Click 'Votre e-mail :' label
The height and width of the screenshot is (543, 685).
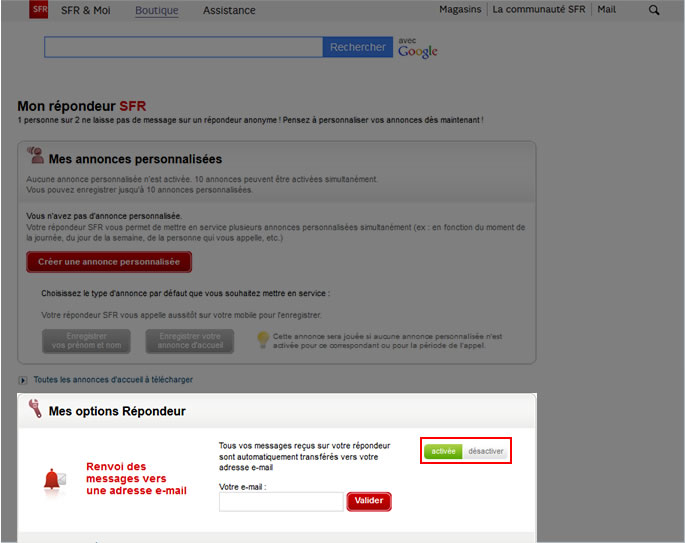pyautogui.click(x=242, y=487)
